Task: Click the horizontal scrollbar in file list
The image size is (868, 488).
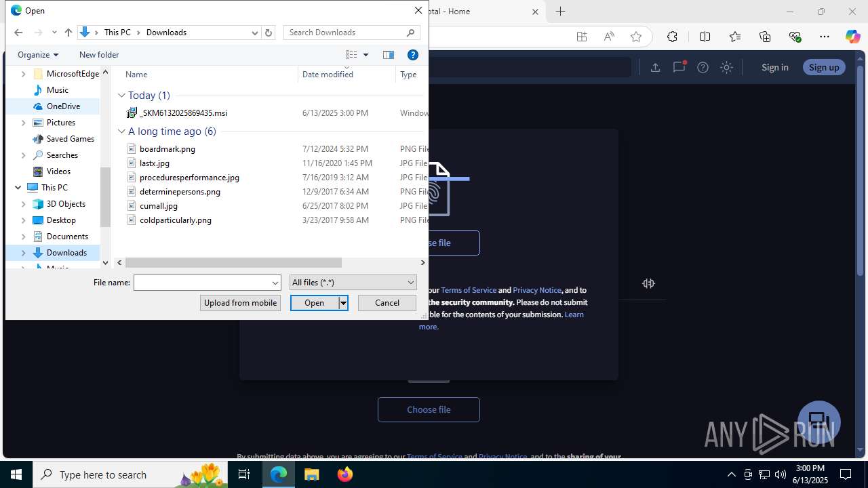Action: tap(233, 262)
